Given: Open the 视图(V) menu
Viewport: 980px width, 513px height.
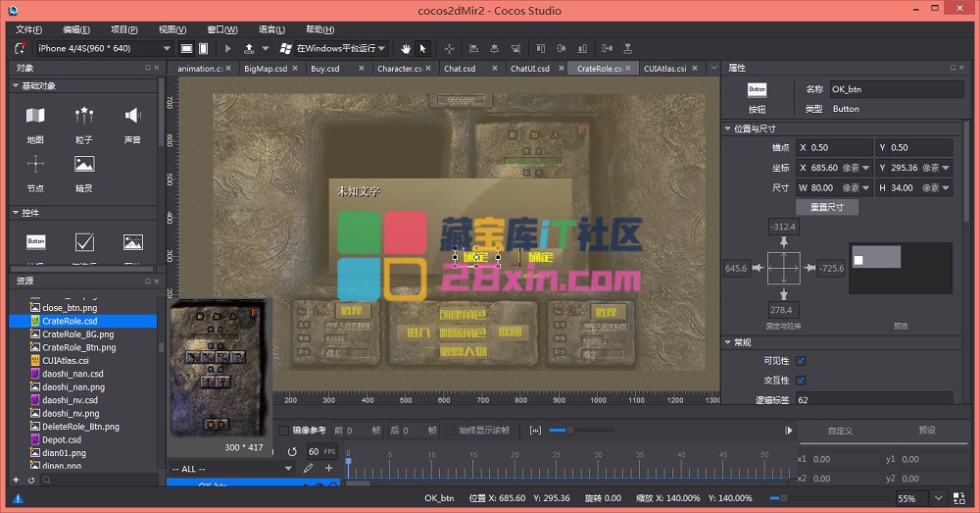Looking at the screenshot, I should (x=171, y=29).
